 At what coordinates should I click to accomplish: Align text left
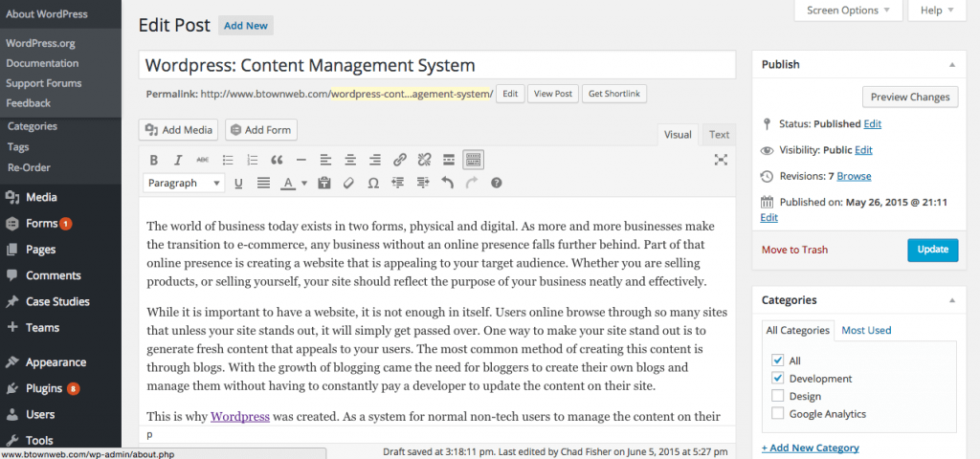click(x=325, y=161)
